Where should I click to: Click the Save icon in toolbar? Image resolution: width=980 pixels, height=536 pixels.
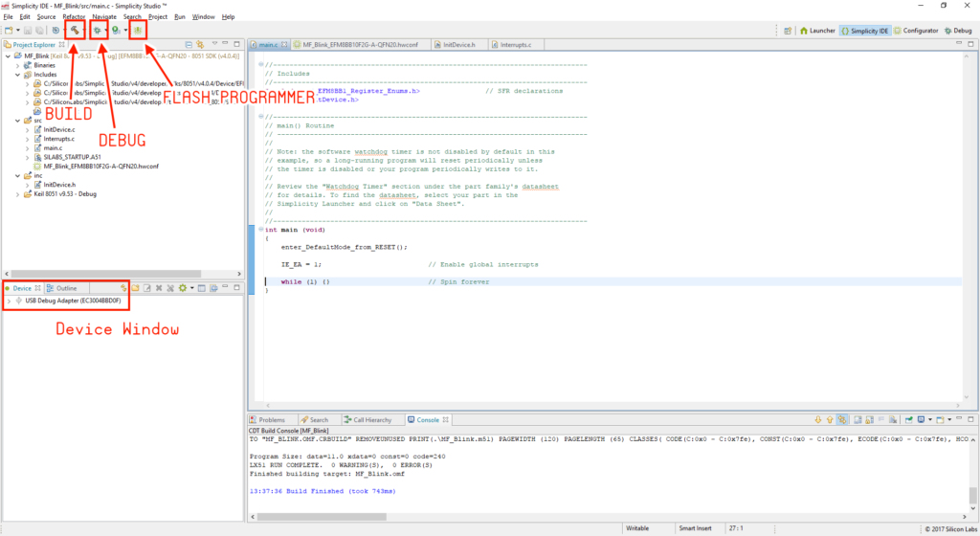pos(28,31)
